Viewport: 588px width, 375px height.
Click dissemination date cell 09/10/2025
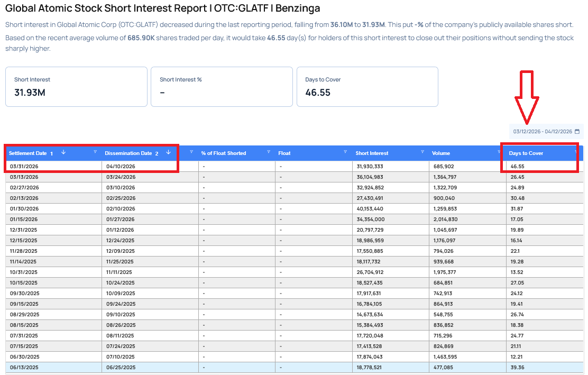tap(121, 314)
